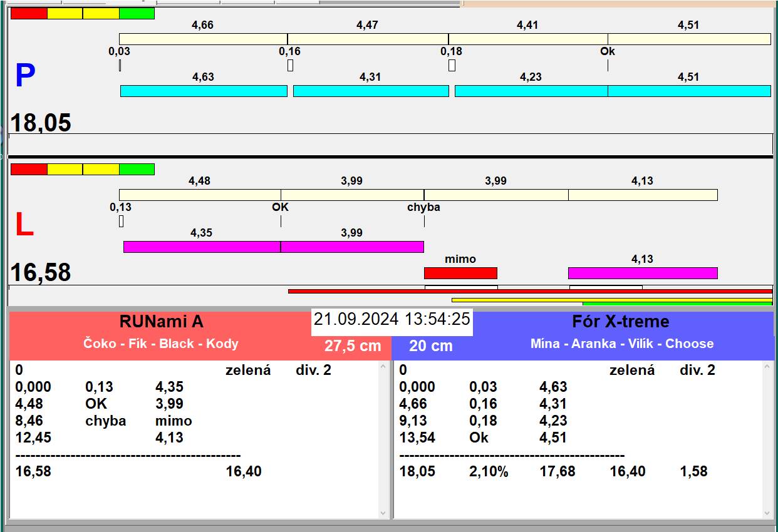The width and height of the screenshot is (778, 532).
Task: Click the start marker under 0,03
Action: click(x=120, y=65)
